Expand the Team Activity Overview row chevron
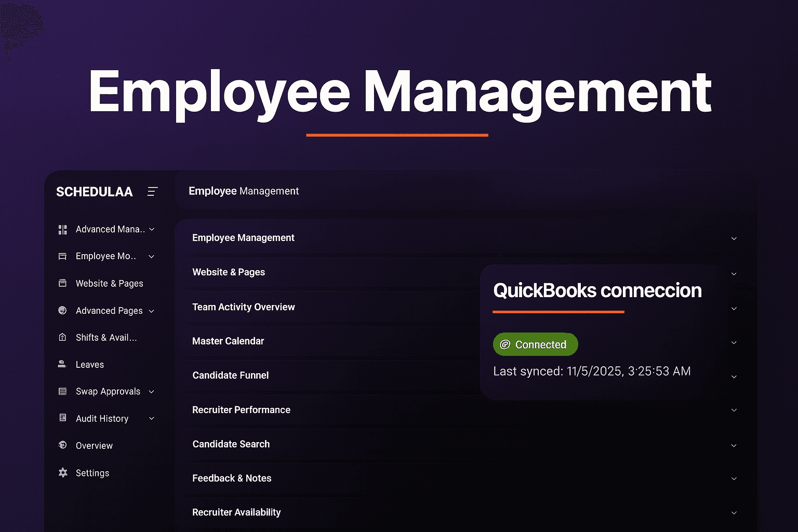Screen dimensions: 798x532 [x=734, y=309]
